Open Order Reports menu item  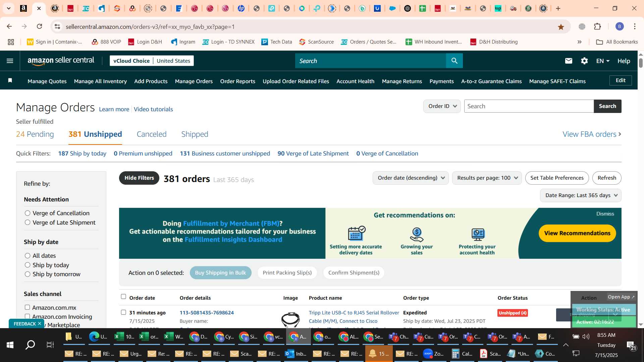click(x=237, y=81)
